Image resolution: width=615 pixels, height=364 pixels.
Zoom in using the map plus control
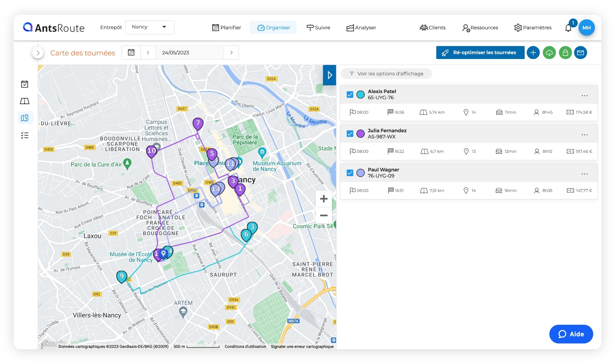pos(324,199)
